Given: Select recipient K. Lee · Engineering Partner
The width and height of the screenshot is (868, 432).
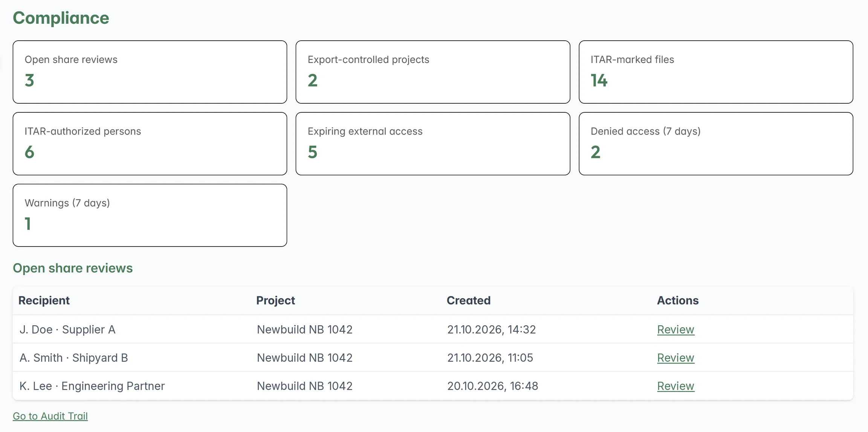Looking at the screenshot, I should click(x=92, y=386).
